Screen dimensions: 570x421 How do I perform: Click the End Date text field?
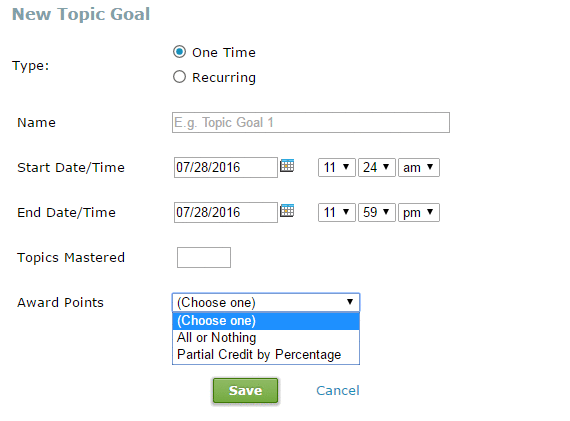coord(226,213)
